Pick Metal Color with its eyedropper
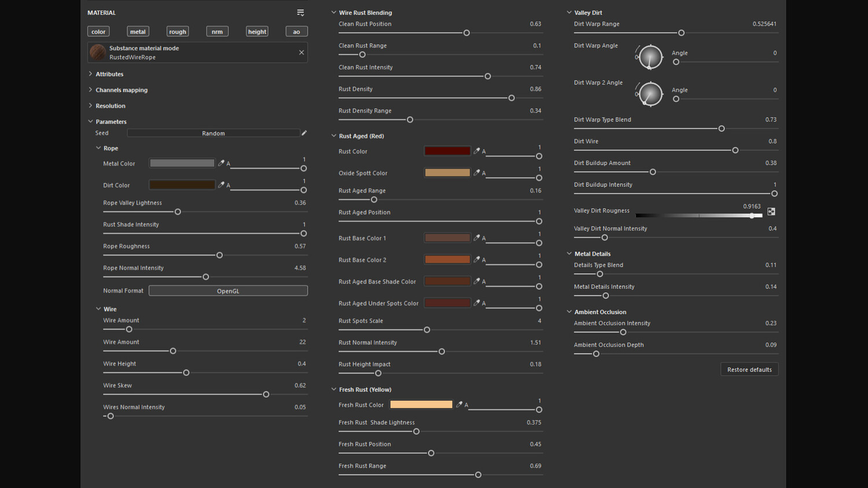 coord(221,164)
